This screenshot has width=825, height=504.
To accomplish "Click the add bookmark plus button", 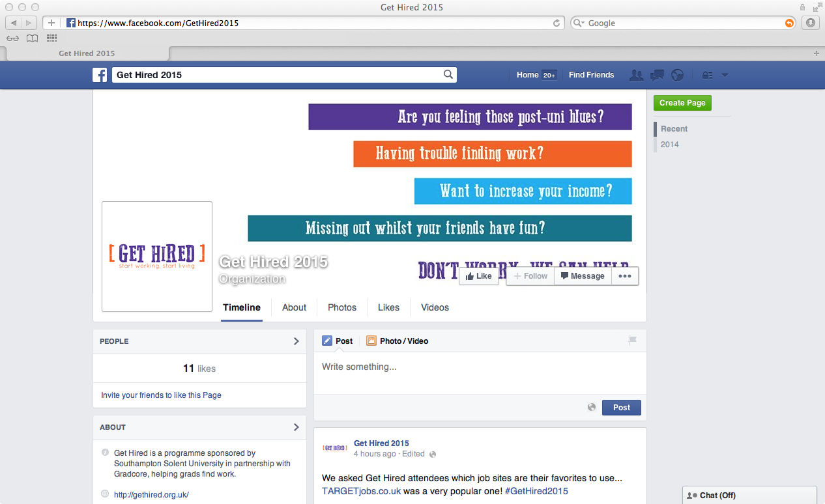I will tap(51, 23).
